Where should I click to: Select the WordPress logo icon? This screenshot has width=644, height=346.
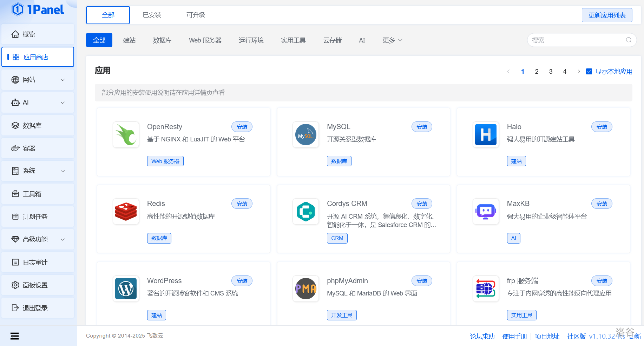pos(126,289)
